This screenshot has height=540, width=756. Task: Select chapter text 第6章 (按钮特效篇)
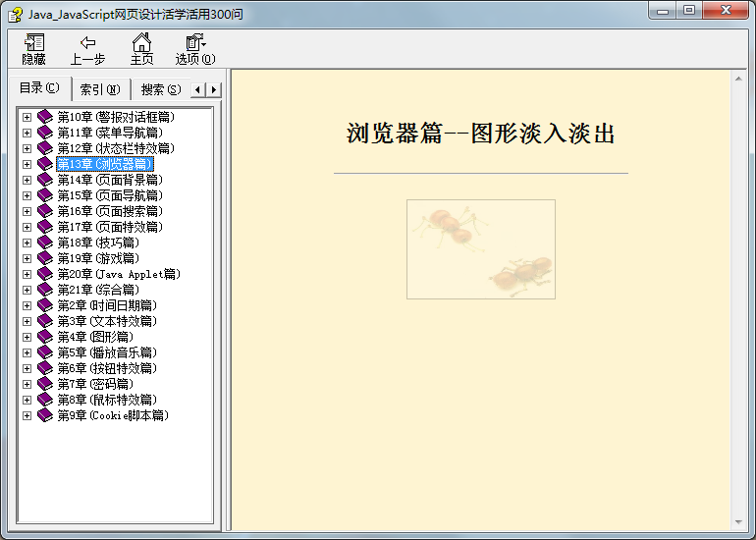[108, 368]
